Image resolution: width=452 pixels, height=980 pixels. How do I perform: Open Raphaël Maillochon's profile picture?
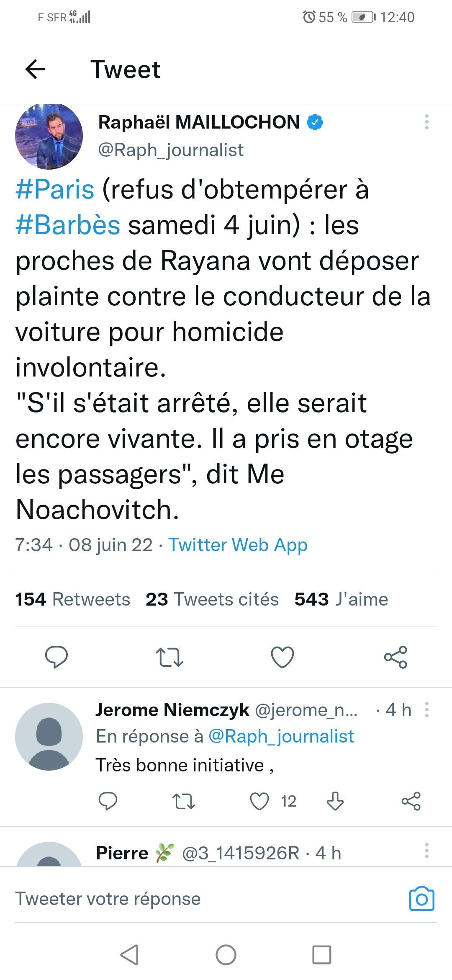(49, 136)
